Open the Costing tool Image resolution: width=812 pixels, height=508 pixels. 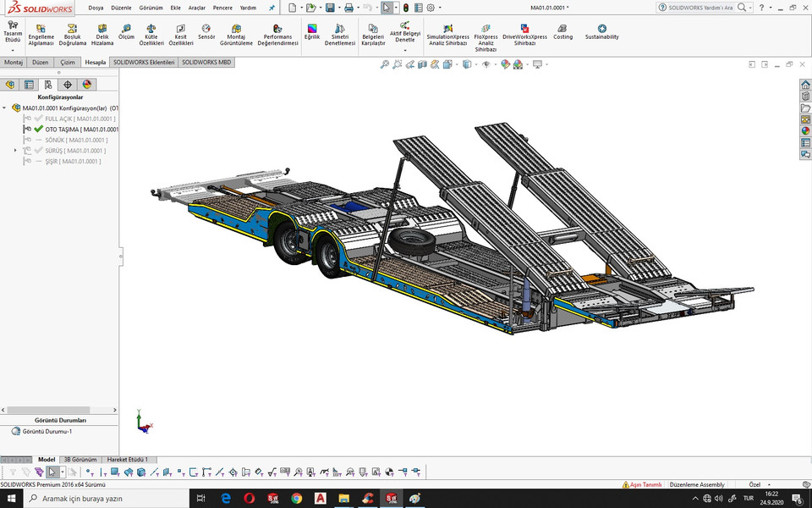[562, 34]
